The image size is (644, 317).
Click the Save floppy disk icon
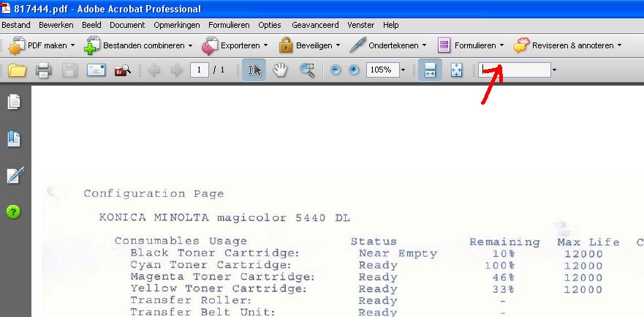click(69, 70)
